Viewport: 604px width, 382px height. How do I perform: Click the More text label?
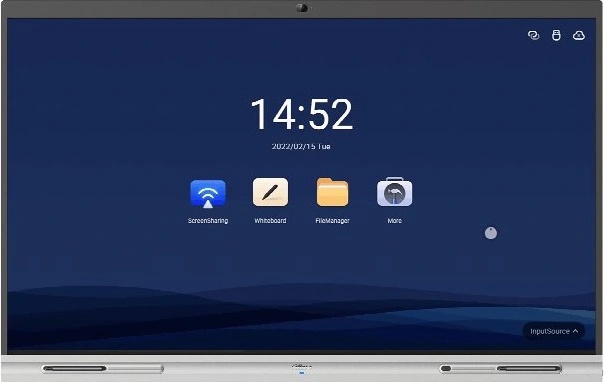click(x=394, y=221)
